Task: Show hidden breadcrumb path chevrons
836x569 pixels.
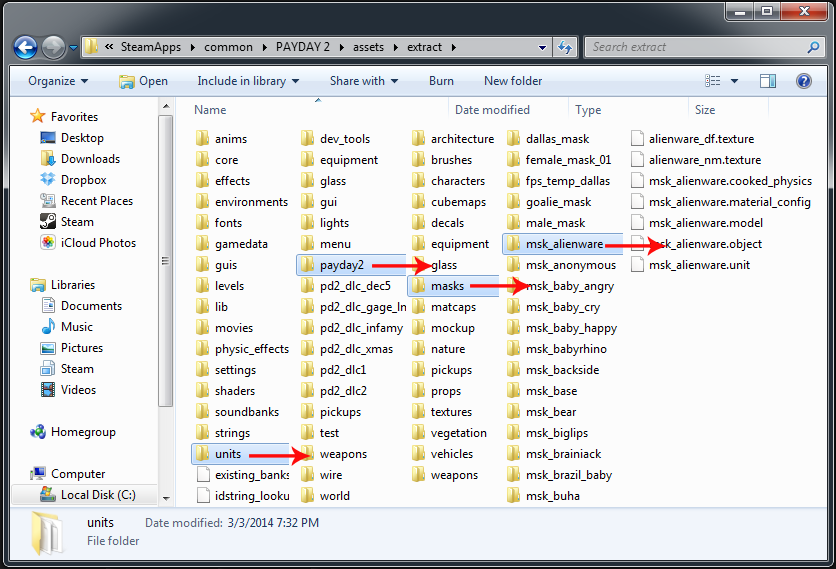Action: [x=109, y=47]
